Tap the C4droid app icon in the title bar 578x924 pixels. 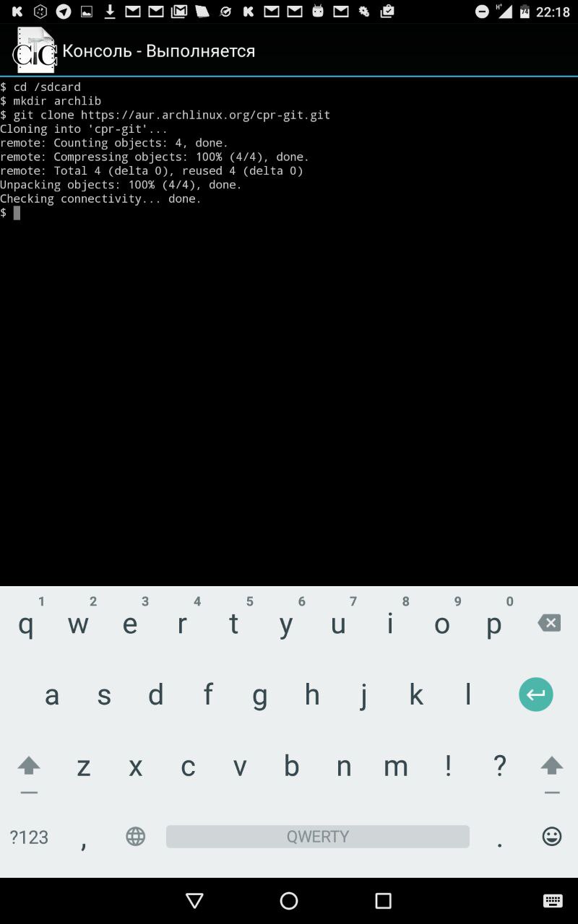35,50
